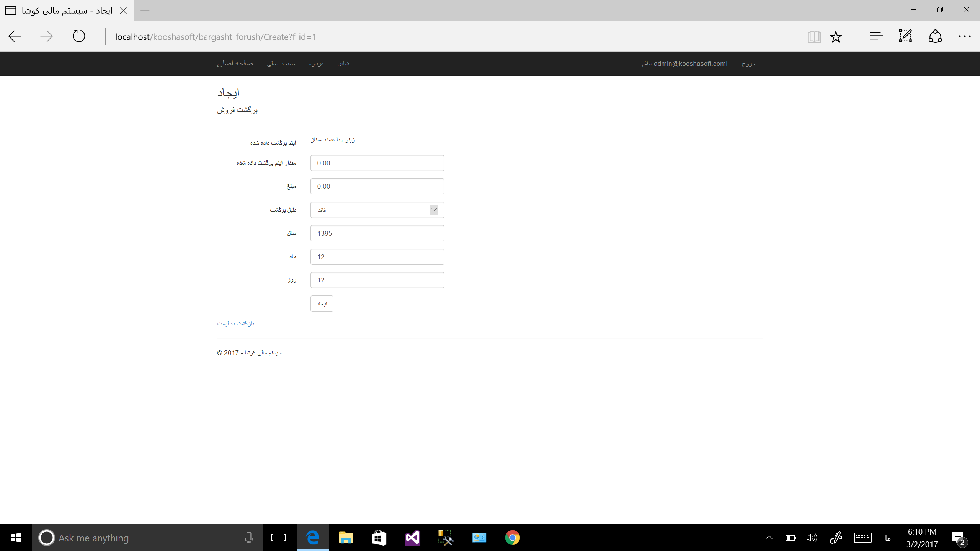Open the Reading view book icon
980x551 pixels.
click(x=814, y=37)
